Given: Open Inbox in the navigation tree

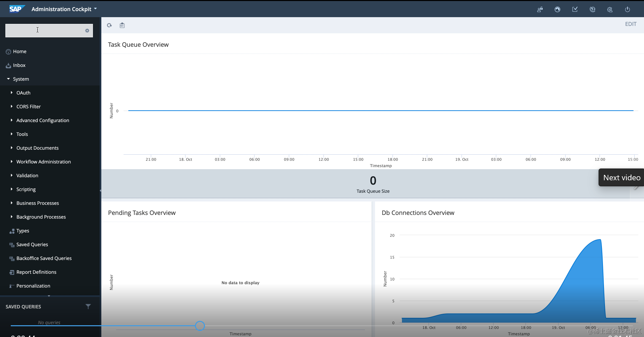Looking at the screenshot, I should [19, 65].
